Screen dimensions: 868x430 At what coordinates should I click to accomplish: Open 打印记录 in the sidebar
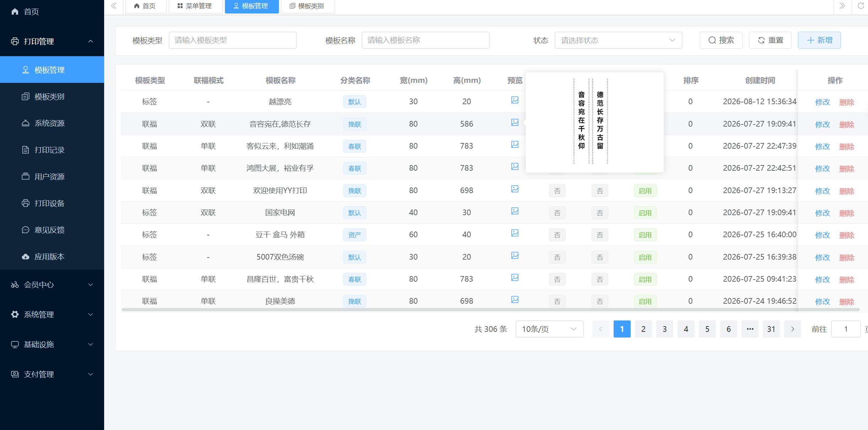point(52,150)
